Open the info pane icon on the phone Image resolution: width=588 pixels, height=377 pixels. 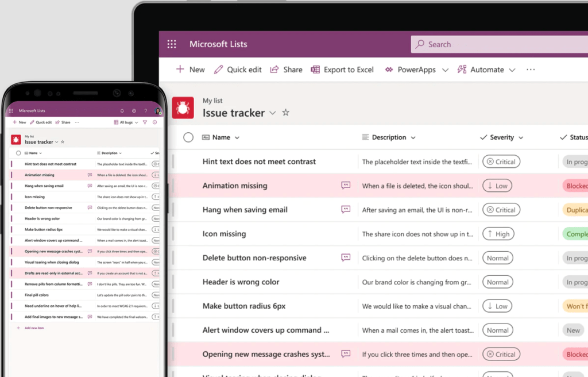(154, 122)
